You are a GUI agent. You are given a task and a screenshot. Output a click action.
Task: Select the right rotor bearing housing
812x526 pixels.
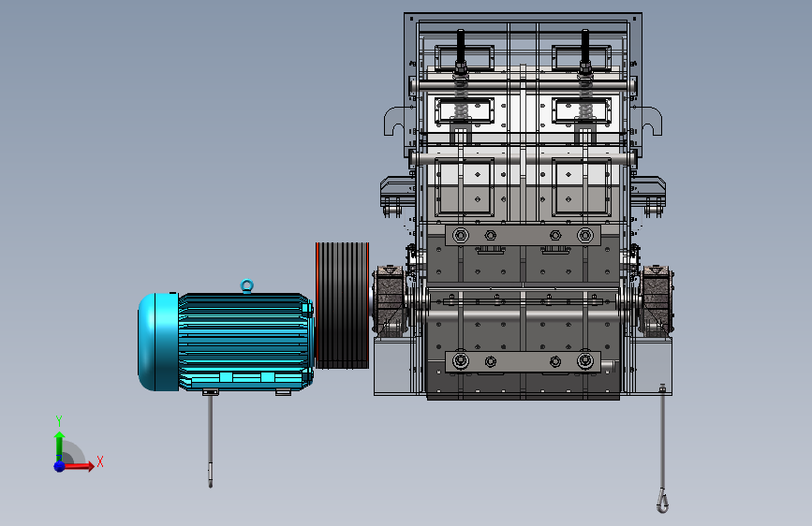[657, 300]
